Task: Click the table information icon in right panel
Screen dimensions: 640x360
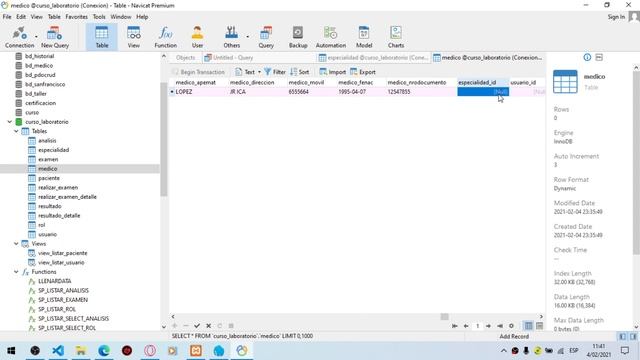Action: click(587, 57)
